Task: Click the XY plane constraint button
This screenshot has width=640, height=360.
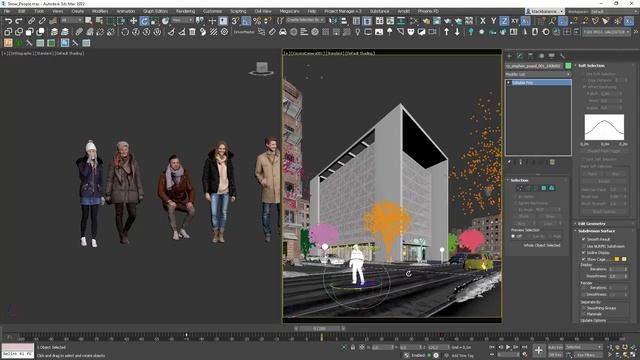Action: (515, 20)
